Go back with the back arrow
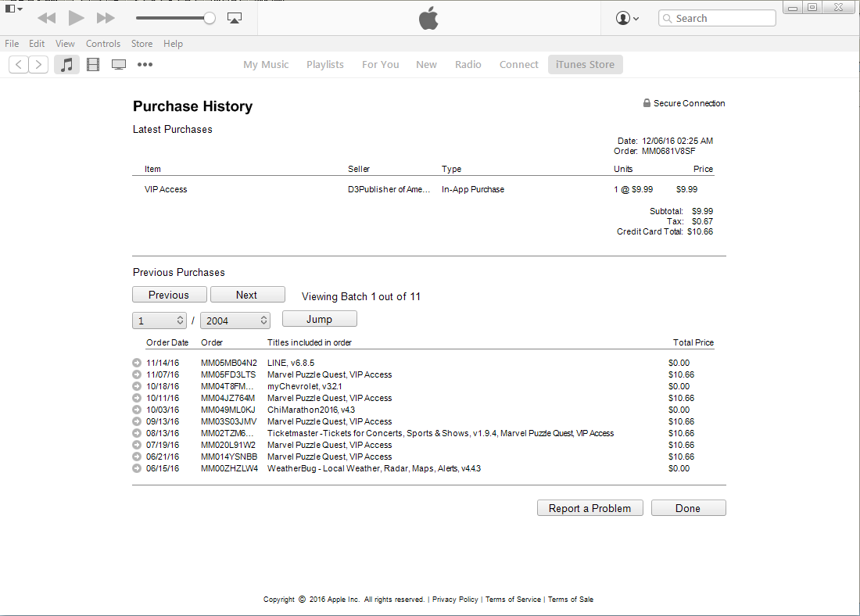 (19, 65)
